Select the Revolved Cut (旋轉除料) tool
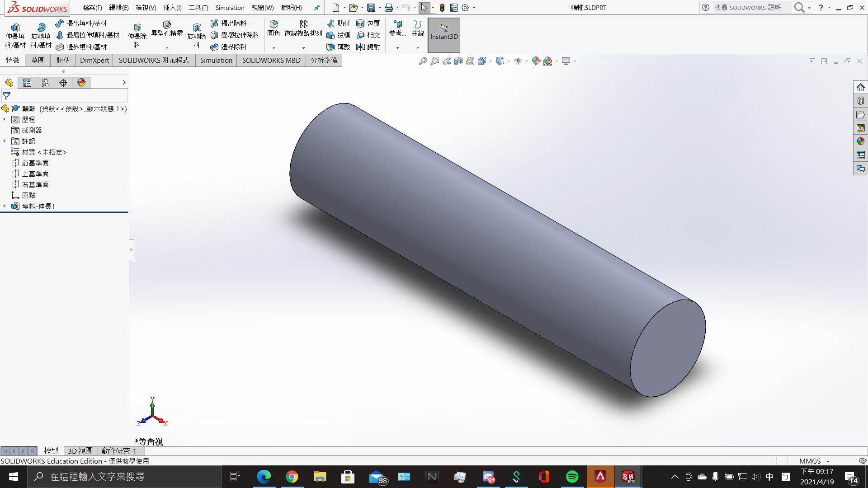The height and width of the screenshot is (488, 868). (197, 28)
